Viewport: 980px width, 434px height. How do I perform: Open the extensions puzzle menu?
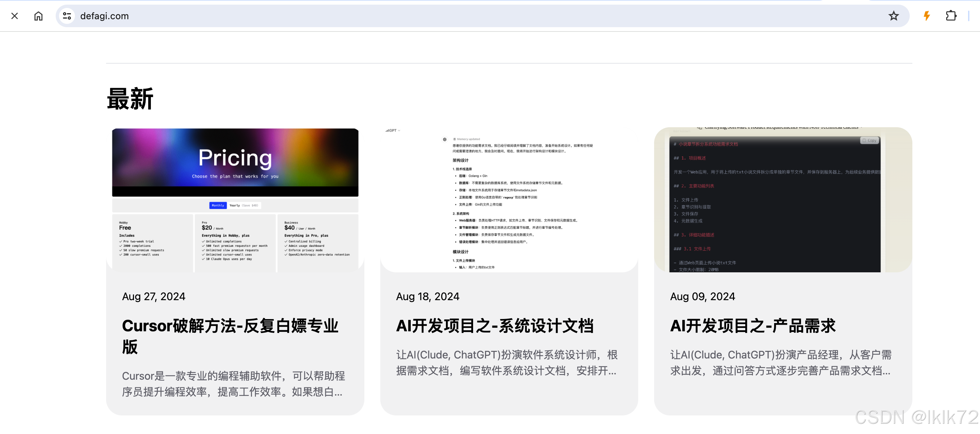(x=951, y=16)
